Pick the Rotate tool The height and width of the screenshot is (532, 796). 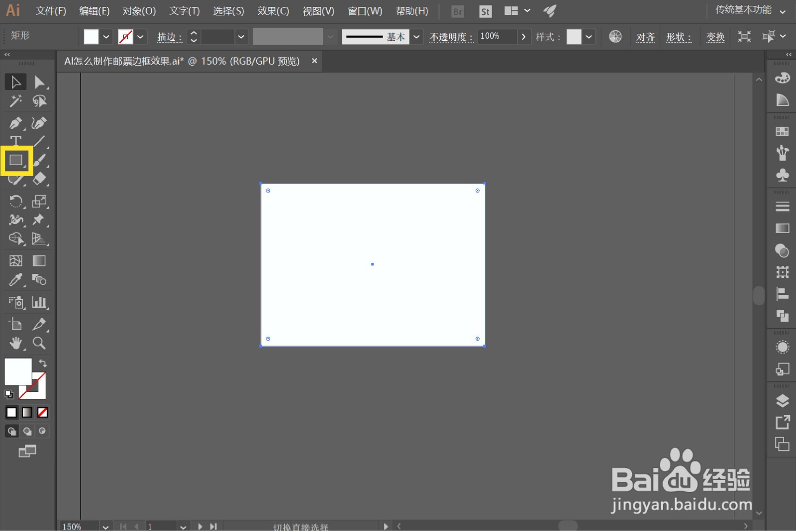click(16, 201)
